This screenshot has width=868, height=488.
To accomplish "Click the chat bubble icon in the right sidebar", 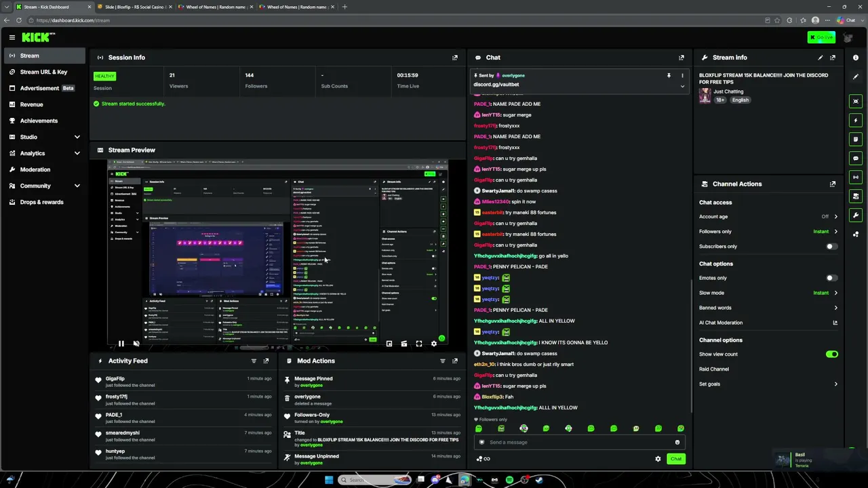I will tap(856, 158).
